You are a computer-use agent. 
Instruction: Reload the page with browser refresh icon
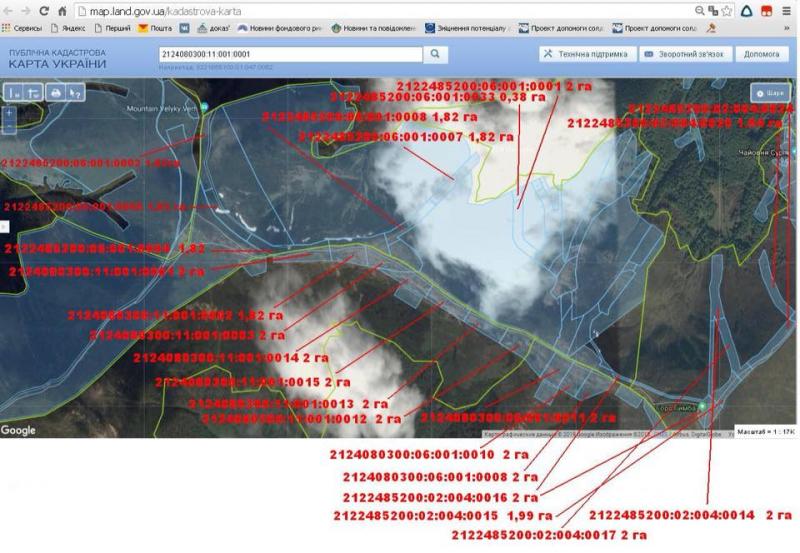point(44,10)
